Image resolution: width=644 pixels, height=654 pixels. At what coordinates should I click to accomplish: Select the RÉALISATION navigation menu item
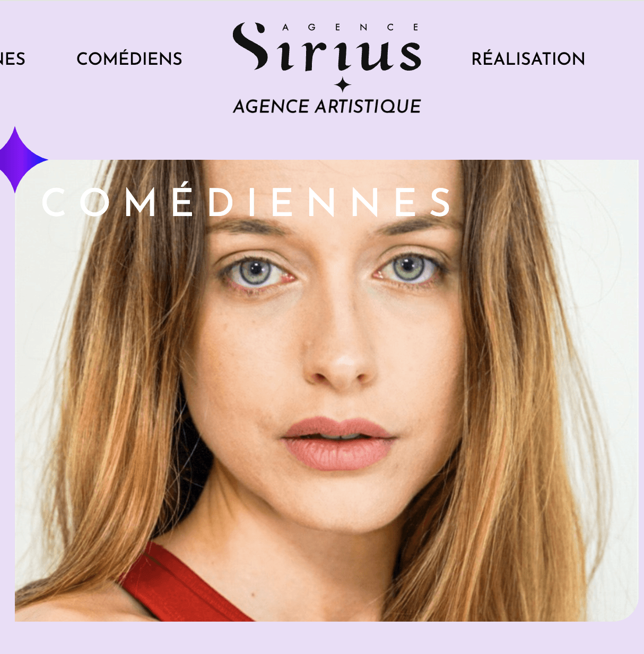click(x=528, y=58)
